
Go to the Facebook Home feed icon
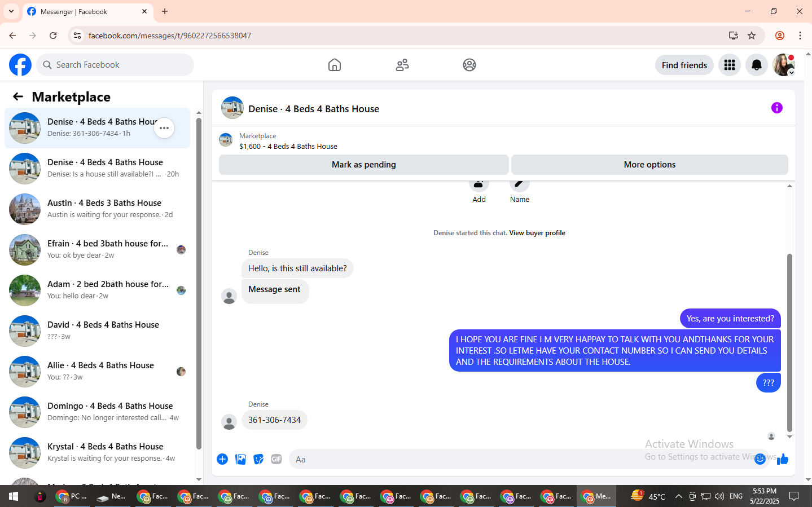335,65
